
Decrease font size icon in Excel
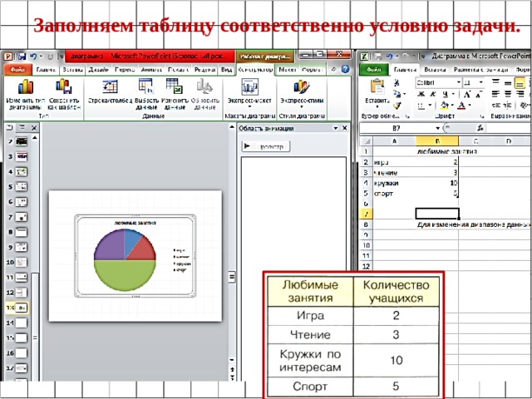[x=480, y=94]
